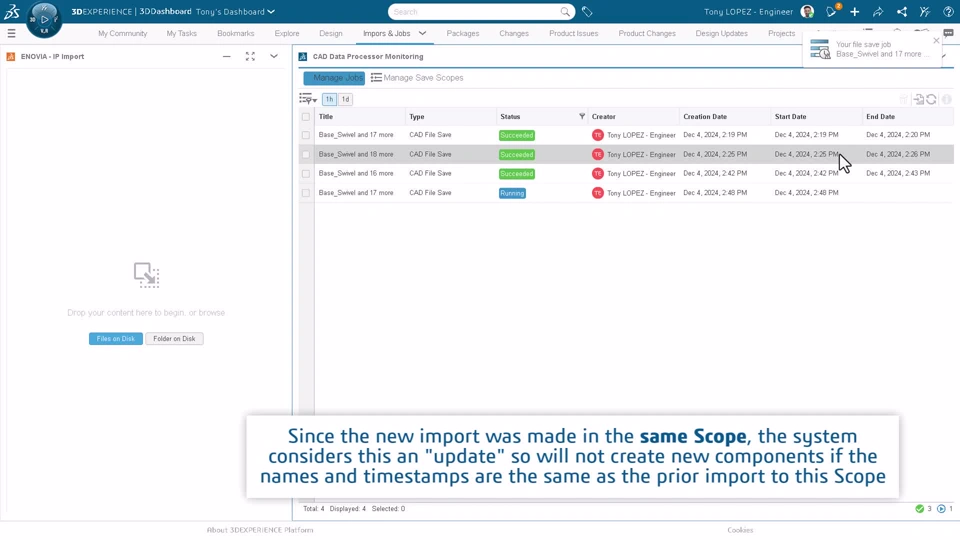The width and height of the screenshot is (960, 540).
Task: Switch to the Design tab
Action: click(331, 34)
